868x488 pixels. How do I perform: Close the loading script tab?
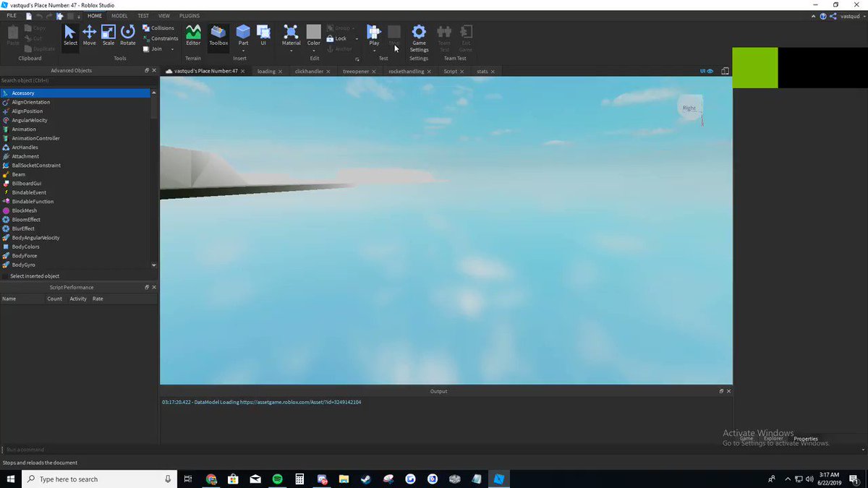[281, 72]
